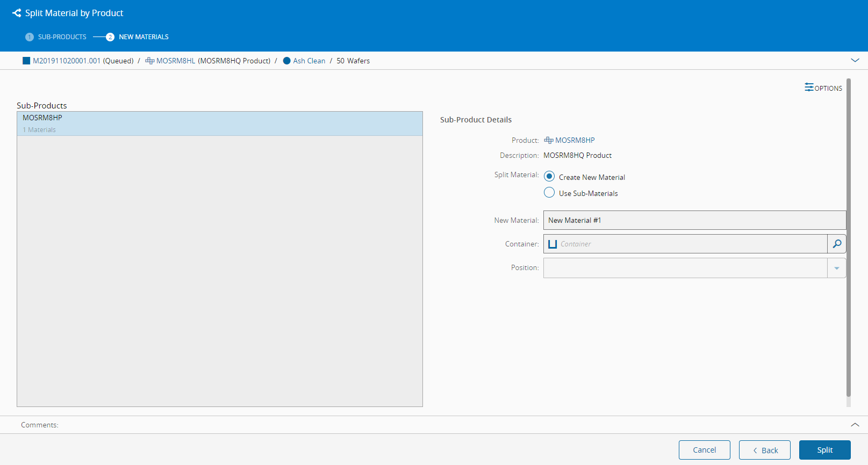
Task: Collapse the Comments section chevron
Action: coord(855,425)
